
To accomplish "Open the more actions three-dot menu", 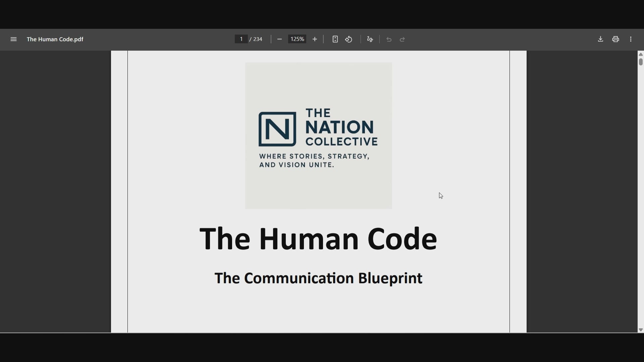I will 631,39.
